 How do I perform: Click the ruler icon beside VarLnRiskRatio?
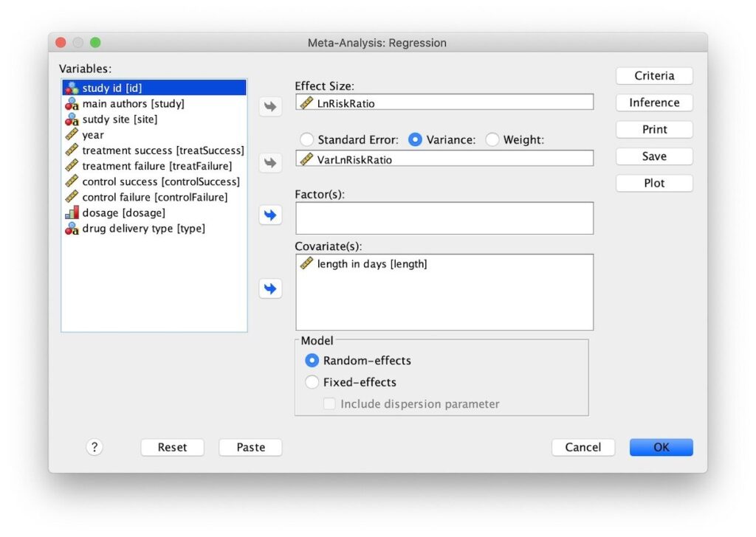(306, 159)
